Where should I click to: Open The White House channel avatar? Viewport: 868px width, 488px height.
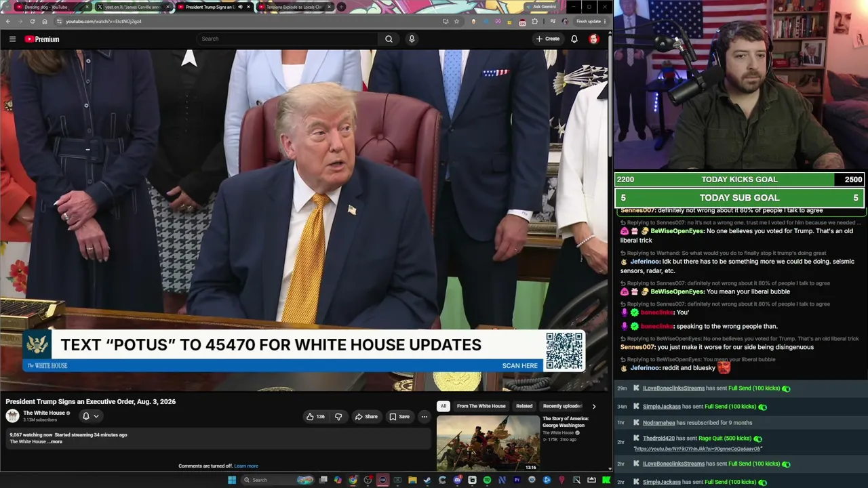pos(12,416)
